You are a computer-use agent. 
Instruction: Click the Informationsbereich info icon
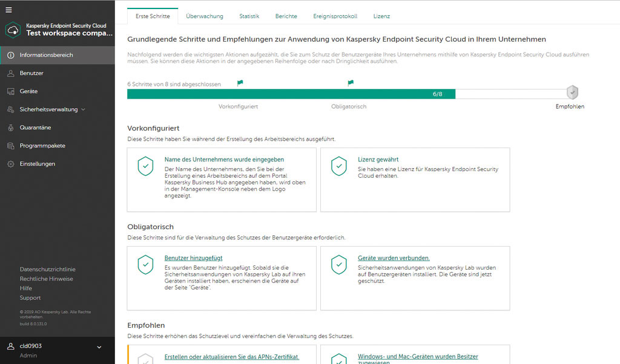pos(11,55)
